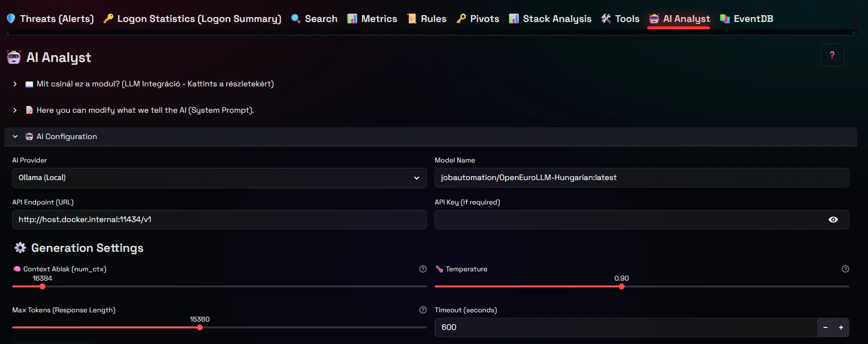Click the Max Tokens help icon
Viewport: 868px width, 344px height.
click(x=423, y=310)
